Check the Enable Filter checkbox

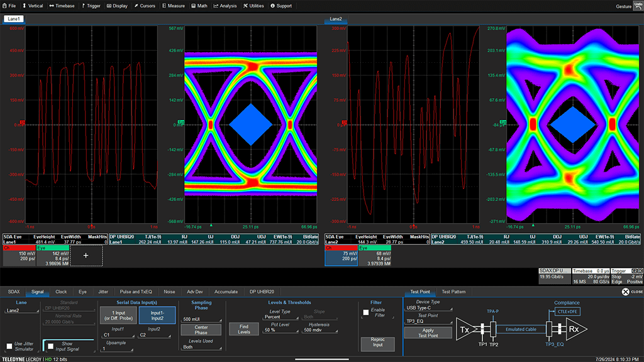tap(366, 312)
